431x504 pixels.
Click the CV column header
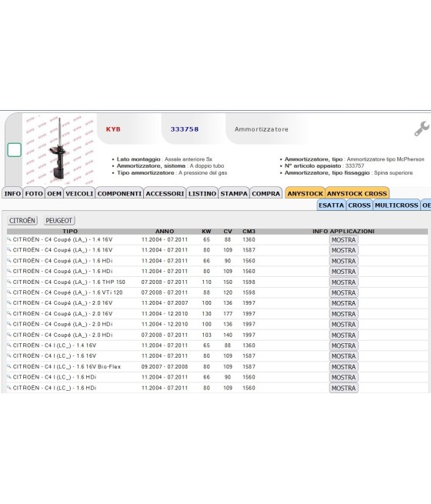[228, 232]
